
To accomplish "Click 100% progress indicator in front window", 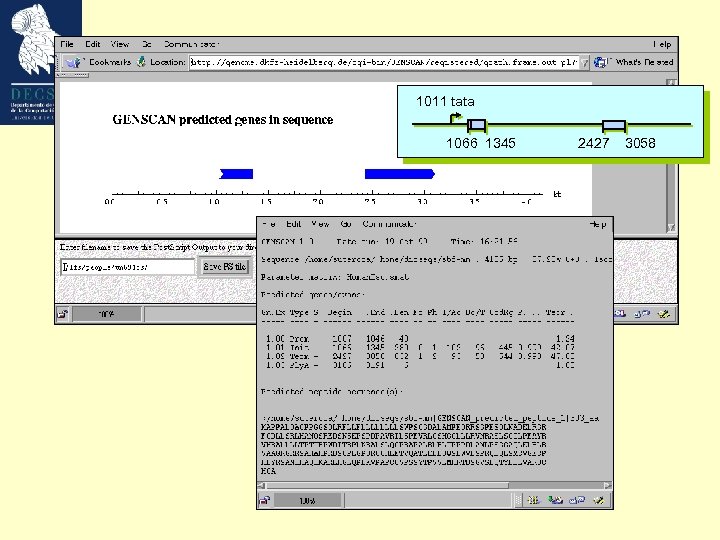I will (x=308, y=501).
